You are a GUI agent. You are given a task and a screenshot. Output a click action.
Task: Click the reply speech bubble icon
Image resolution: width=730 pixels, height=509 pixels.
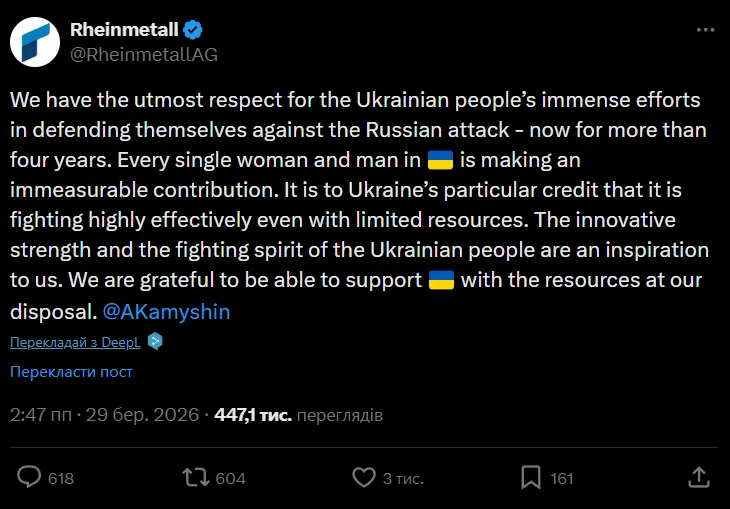[x=31, y=477]
